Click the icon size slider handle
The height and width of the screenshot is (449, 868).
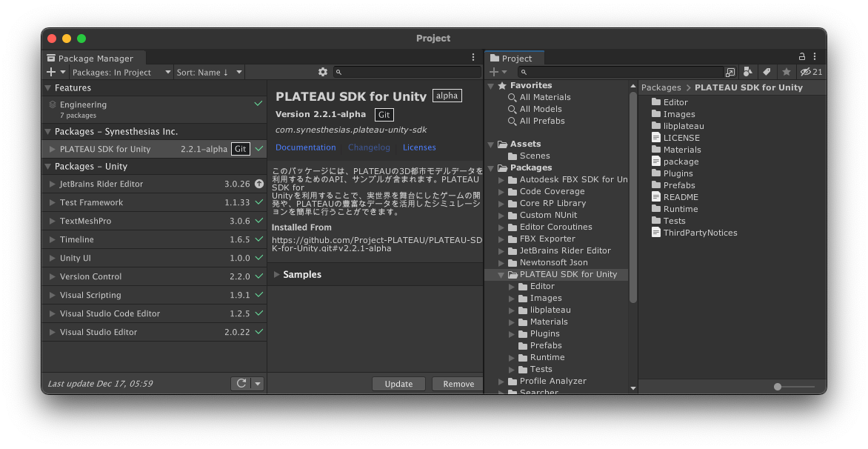click(x=778, y=387)
